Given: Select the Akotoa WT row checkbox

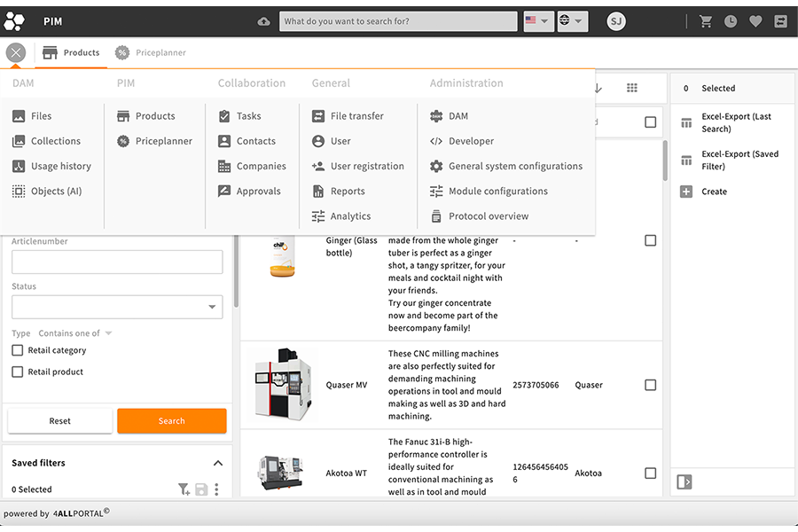Looking at the screenshot, I should [x=651, y=473].
